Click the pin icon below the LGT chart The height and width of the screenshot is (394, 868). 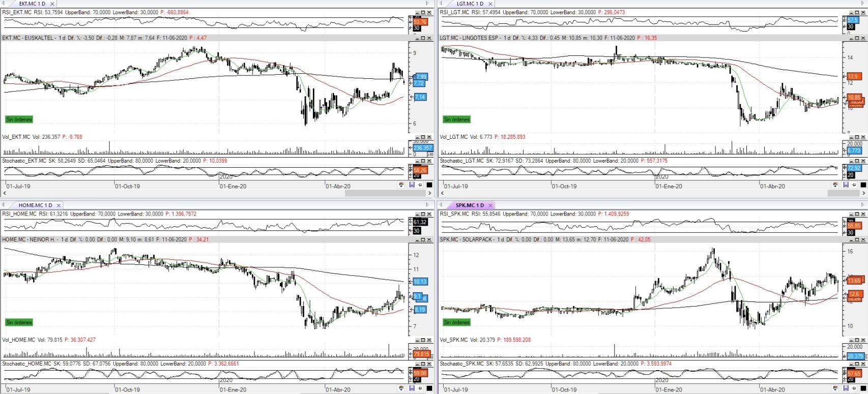pos(854,185)
